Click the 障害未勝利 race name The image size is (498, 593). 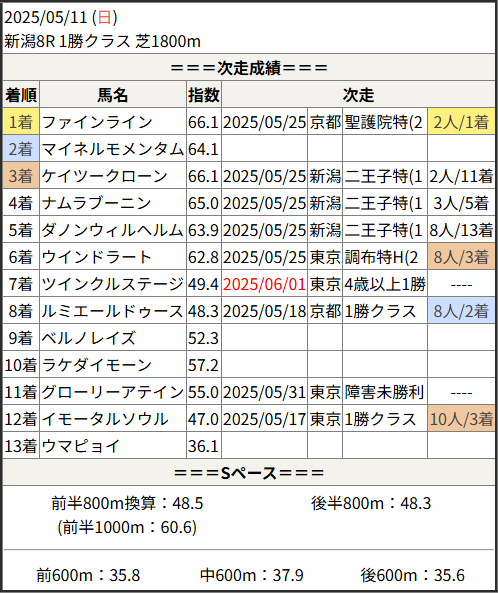tap(383, 392)
